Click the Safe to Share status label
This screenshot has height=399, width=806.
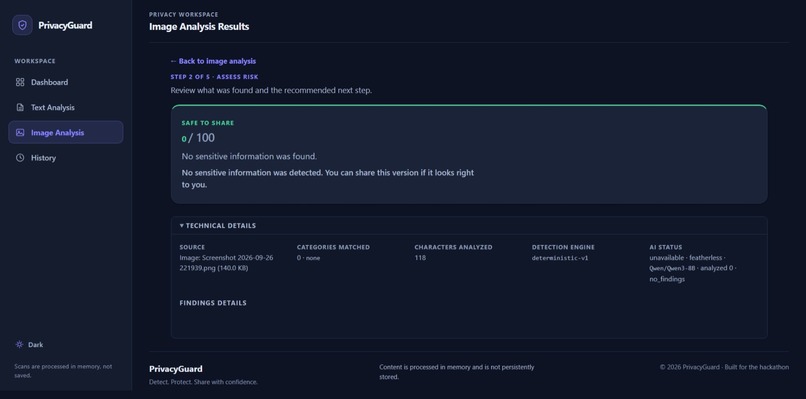click(x=208, y=123)
